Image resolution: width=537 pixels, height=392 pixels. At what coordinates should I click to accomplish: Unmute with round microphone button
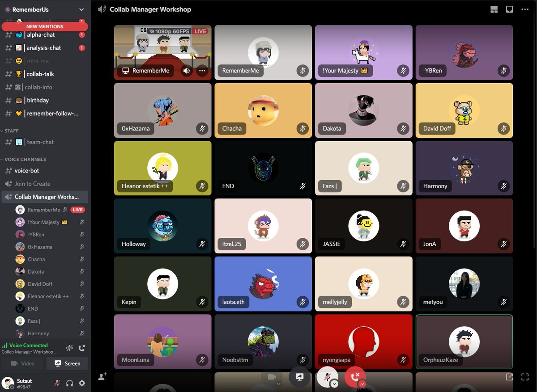click(x=327, y=377)
